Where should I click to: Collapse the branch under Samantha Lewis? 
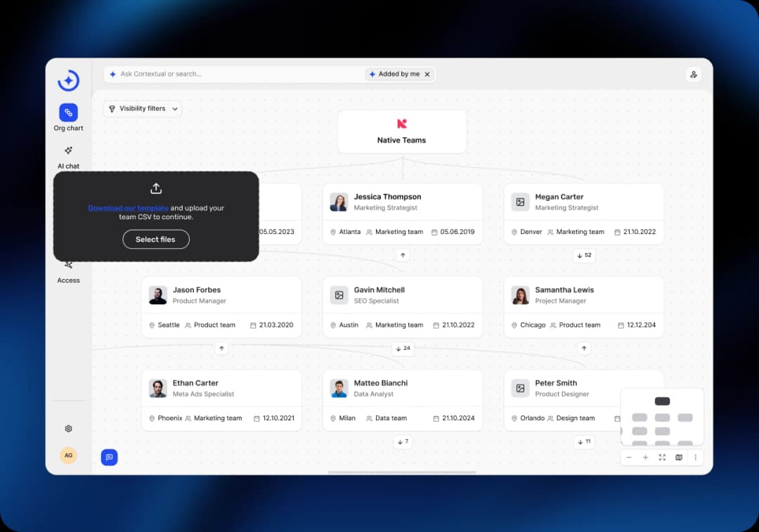584,348
